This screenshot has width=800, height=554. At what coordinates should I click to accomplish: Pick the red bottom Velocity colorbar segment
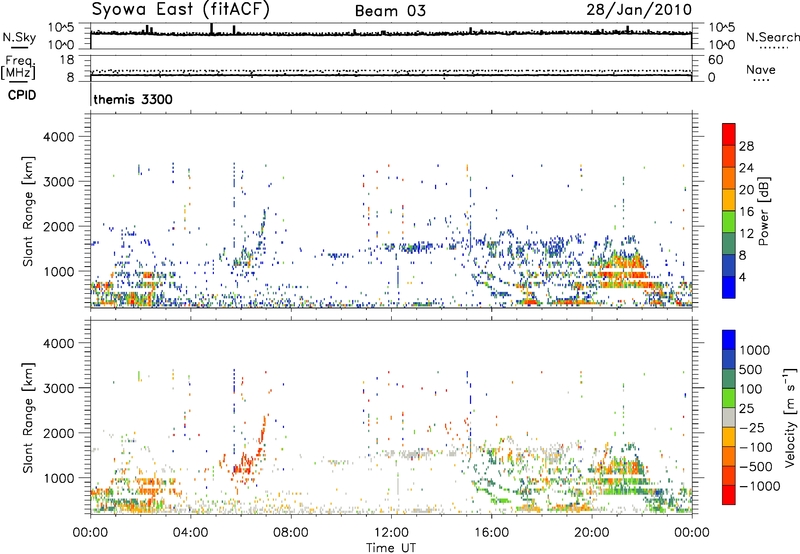point(729,495)
